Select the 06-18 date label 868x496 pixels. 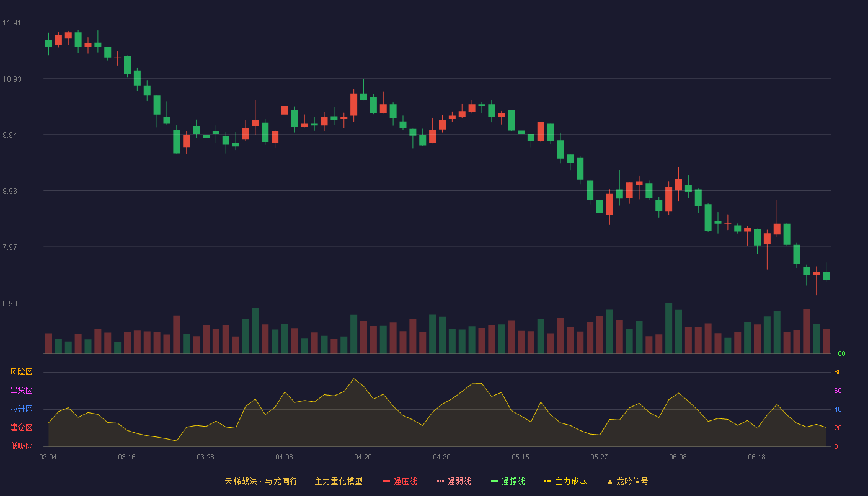[x=756, y=457]
